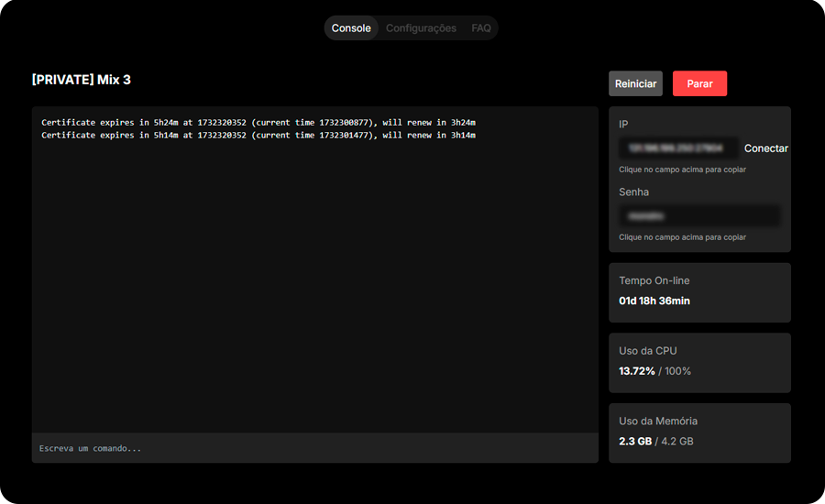Copy the blurred IP address field
The width and height of the screenshot is (825, 504).
(x=678, y=148)
